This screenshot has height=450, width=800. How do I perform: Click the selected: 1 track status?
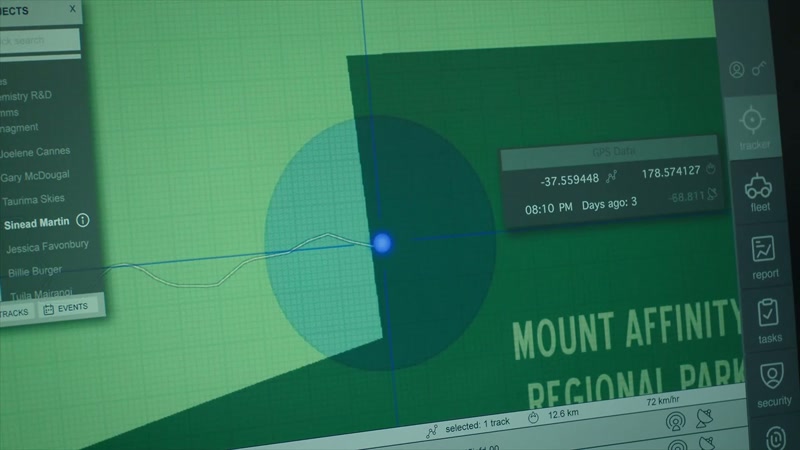point(478,424)
